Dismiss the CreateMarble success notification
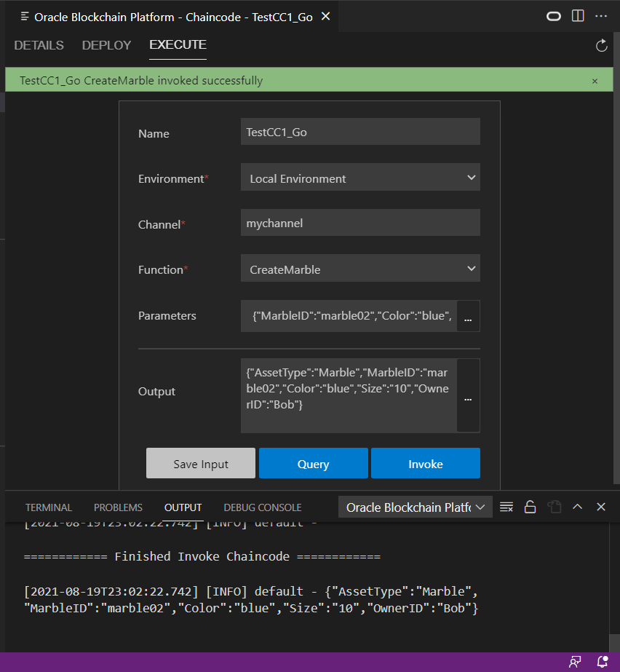The image size is (620, 672). [595, 81]
